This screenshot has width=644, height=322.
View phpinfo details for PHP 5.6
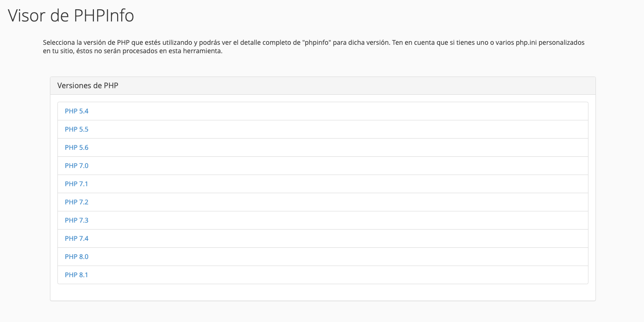click(77, 147)
